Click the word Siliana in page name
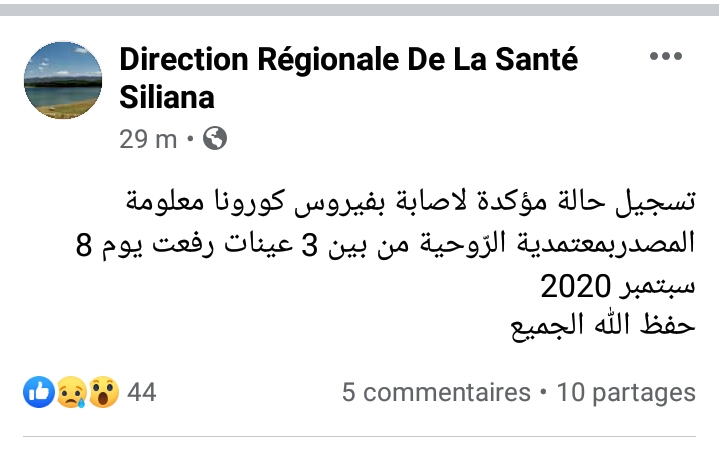Image resolution: width=719 pixels, height=451 pixels. (167, 97)
